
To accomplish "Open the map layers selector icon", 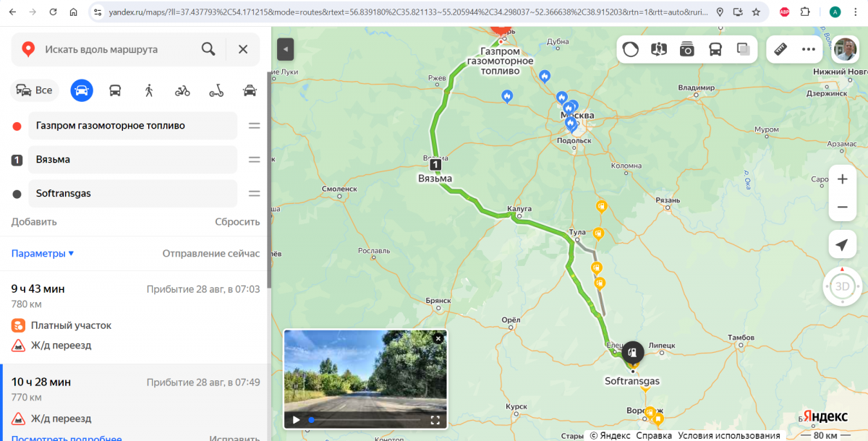I will click(743, 49).
